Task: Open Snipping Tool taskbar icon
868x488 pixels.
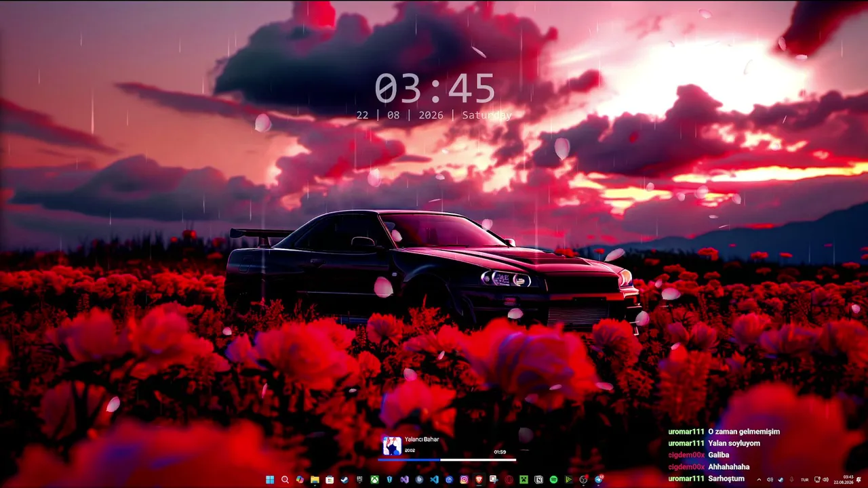Action: point(494,480)
